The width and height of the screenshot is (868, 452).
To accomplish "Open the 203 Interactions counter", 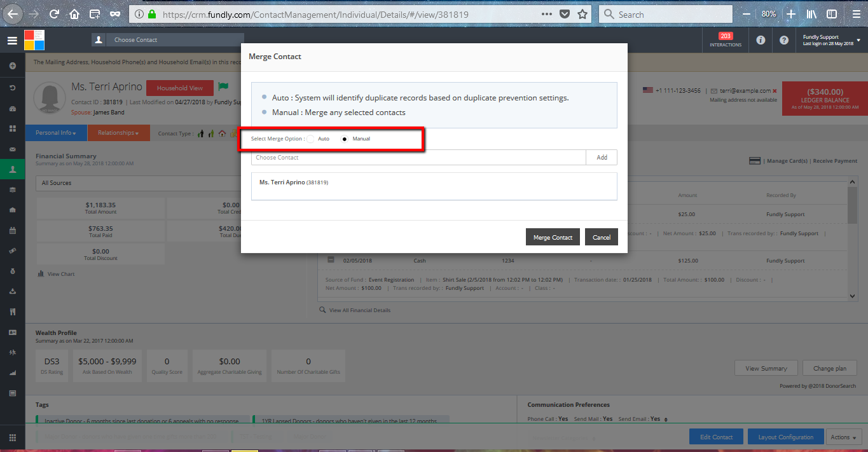I will (726, 40).
